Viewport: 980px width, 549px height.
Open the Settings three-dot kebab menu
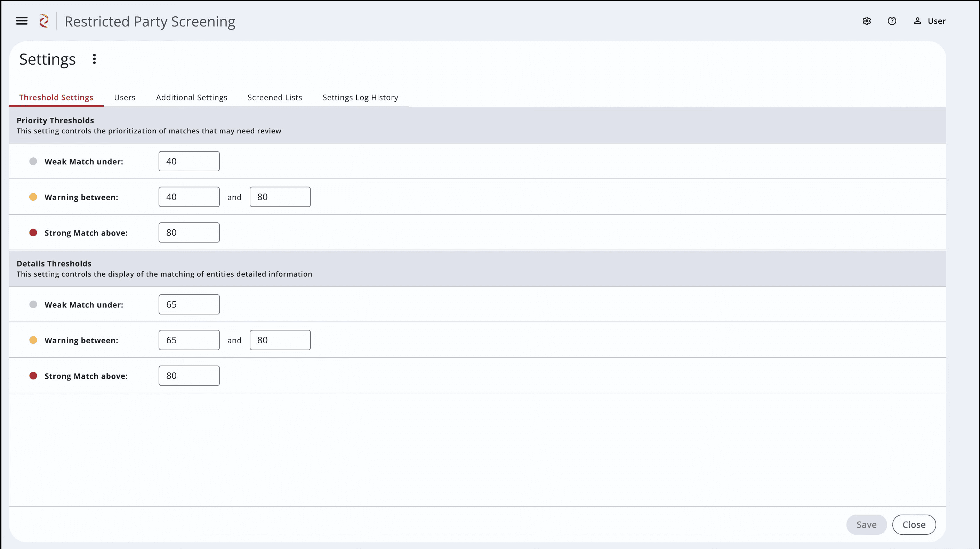pyautogui.click(x=94, y=59)
